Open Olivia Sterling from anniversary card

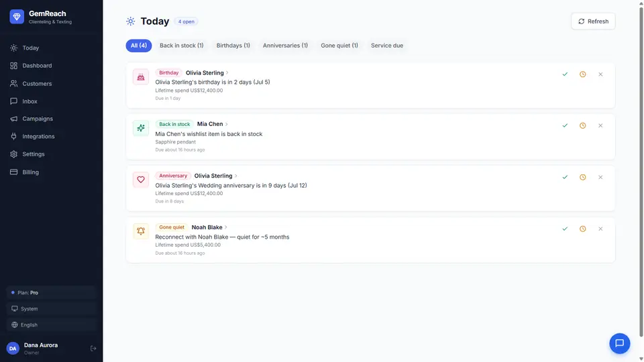(215, 176)
